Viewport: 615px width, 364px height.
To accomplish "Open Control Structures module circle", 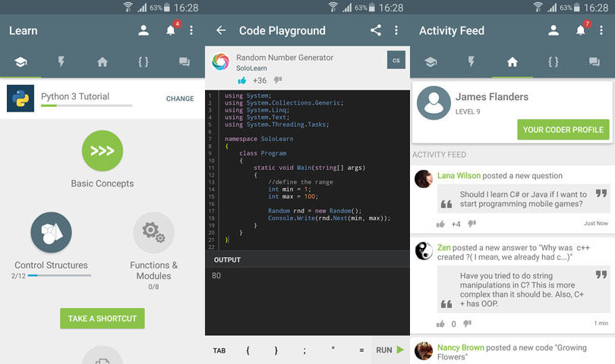I will 51,232.
